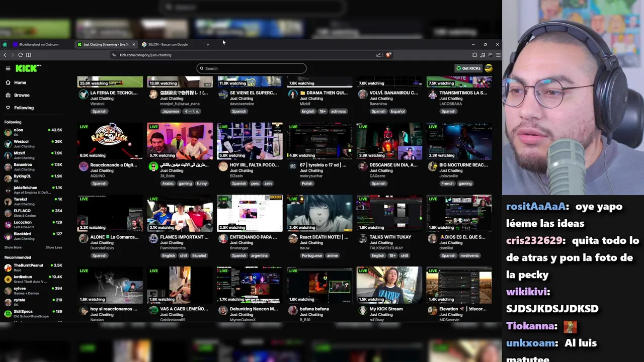The width and height of the screenshot is (644, 362).
Task: Click the AQUINO streamer avatar
Action: (84, 166)
